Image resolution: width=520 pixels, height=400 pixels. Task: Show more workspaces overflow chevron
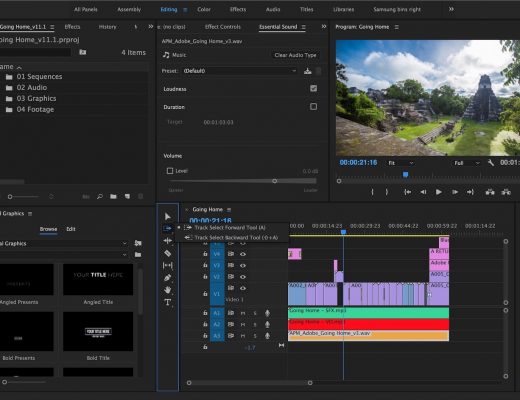451,9
